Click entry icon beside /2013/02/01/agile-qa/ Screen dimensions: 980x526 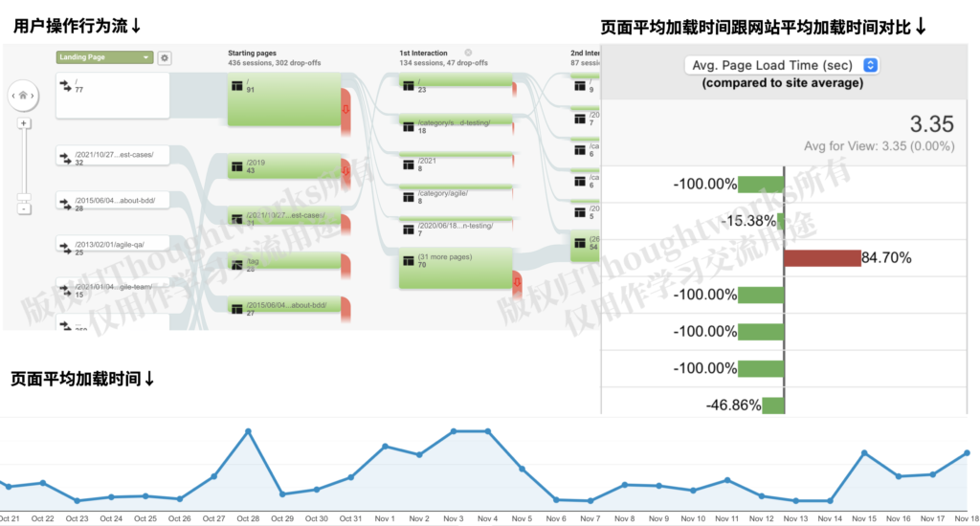click(x=66, y=248)
